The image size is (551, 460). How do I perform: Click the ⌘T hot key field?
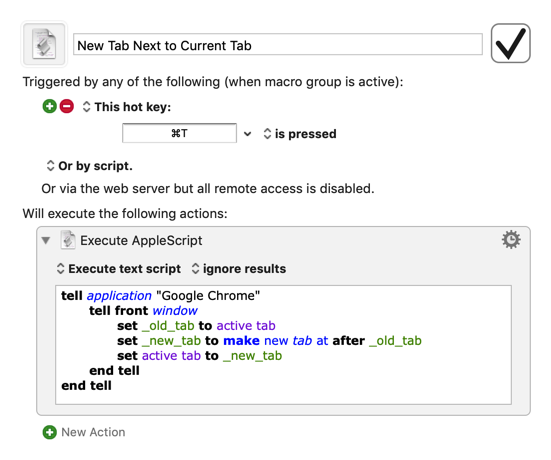click(x=179, y=133)
